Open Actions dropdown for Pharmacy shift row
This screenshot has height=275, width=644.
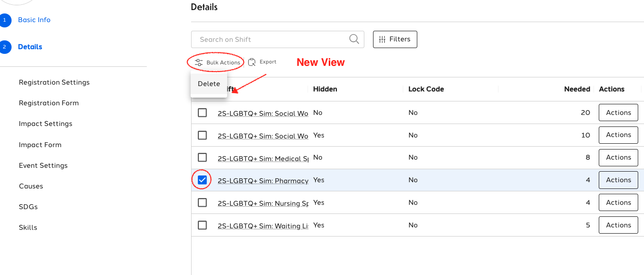(x=618, y=180)
